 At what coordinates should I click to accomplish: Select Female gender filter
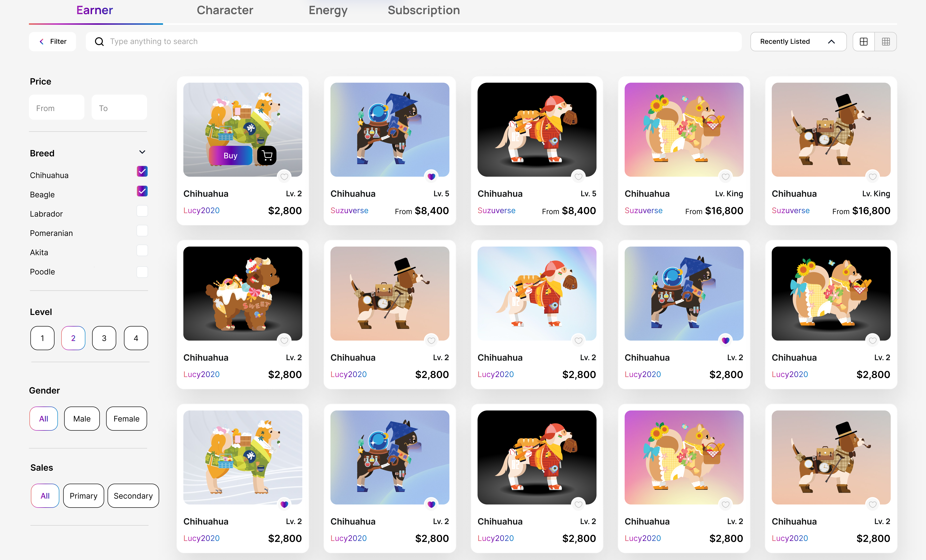pyautogui.click(x=126, y=418)
